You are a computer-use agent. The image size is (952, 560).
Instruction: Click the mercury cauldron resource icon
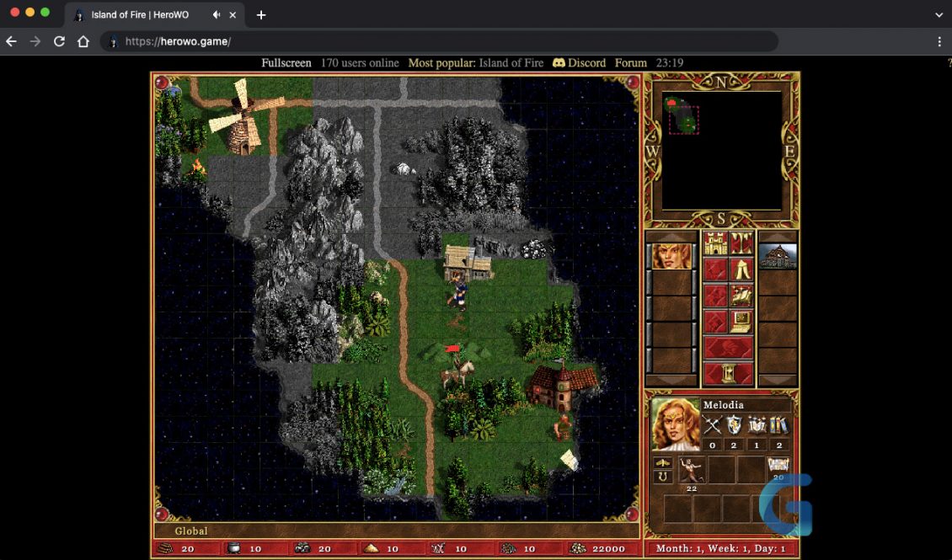233,548
